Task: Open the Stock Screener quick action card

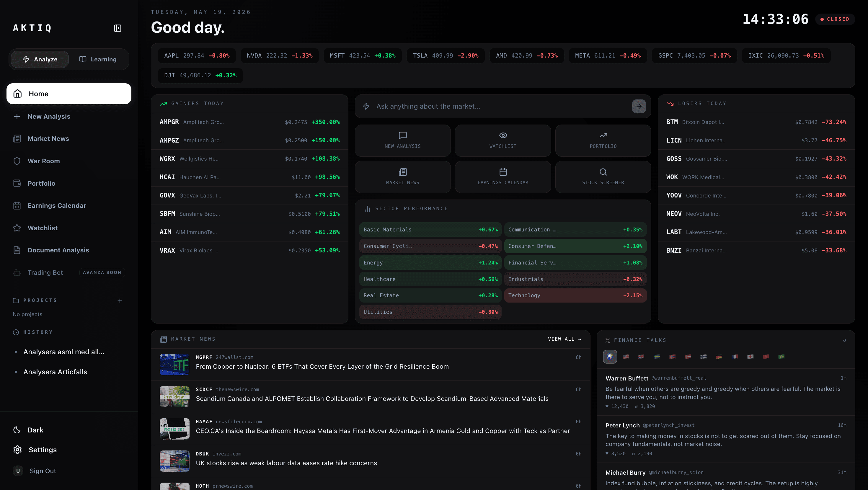Action: click(603, 177)
